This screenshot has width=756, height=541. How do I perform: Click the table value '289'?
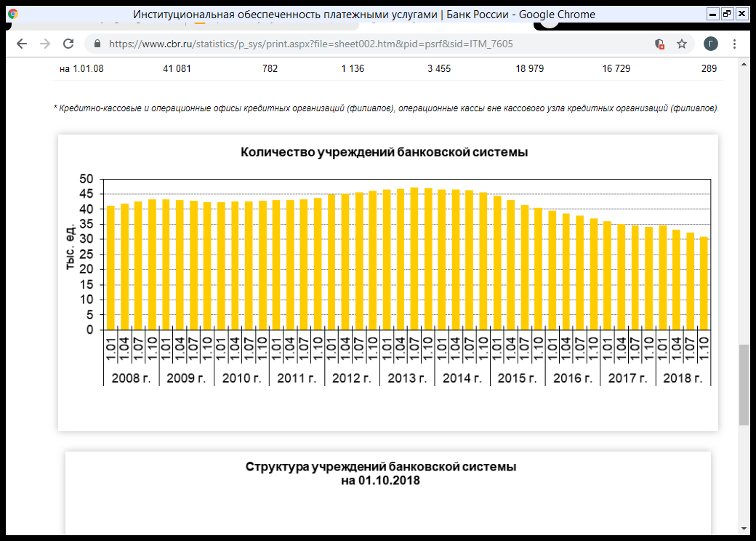(x=709, y=69)
